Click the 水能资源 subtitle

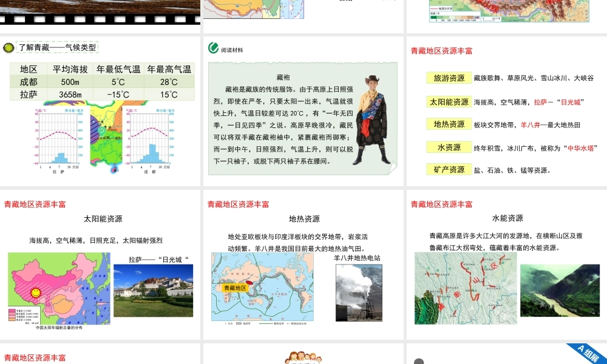coord(507,218)
